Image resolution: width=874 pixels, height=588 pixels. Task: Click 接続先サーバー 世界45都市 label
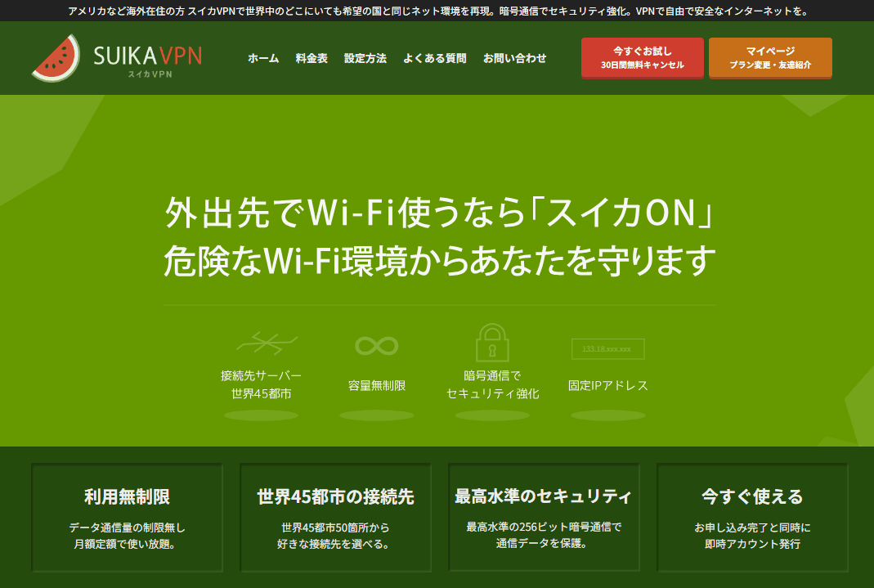pyautogui.click(x=261, y=384)
